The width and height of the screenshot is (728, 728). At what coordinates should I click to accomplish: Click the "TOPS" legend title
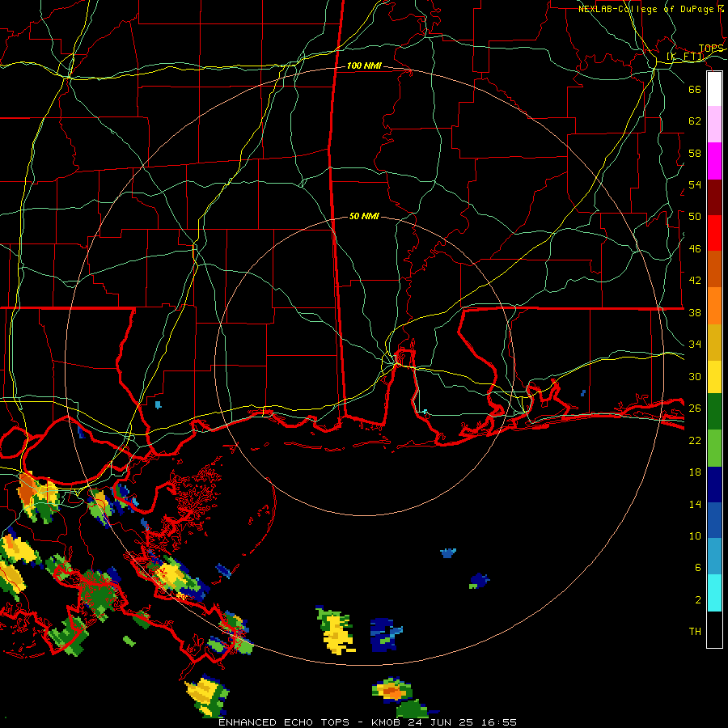pyautogui.click(x=711, y=49)
